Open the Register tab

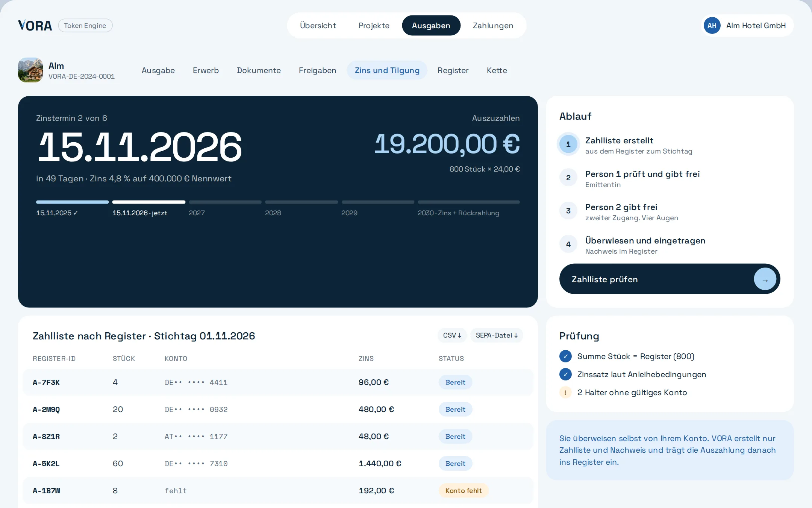pos(453,70)
